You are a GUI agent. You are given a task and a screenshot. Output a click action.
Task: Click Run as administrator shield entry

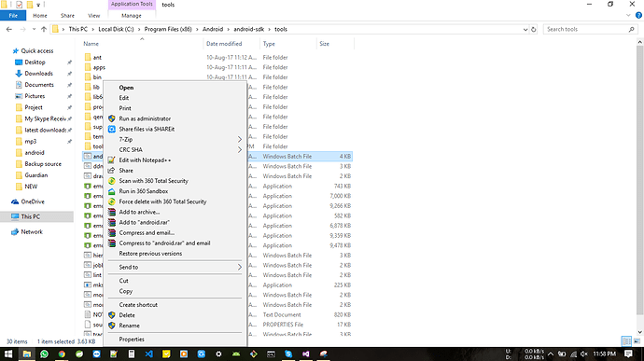(x=145, y=118)
